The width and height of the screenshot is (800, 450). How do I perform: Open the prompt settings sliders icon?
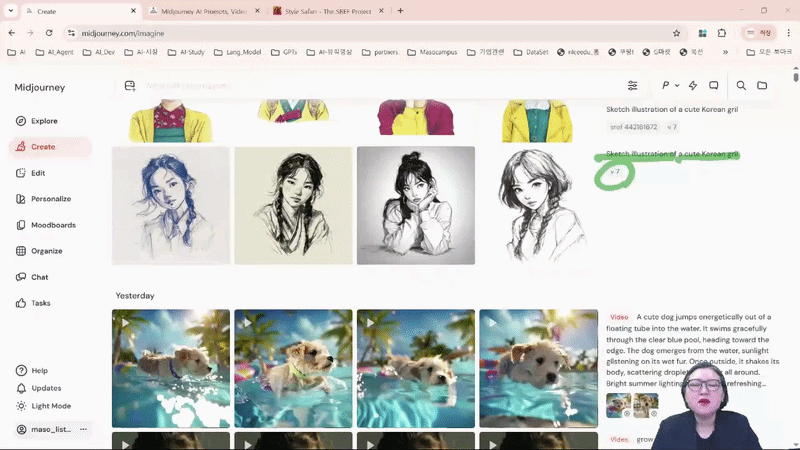(x=632, y=86)
